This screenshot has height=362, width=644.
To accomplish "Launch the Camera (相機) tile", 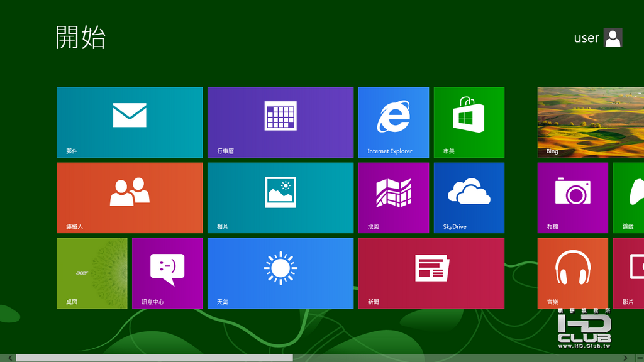I will [573, 198].
